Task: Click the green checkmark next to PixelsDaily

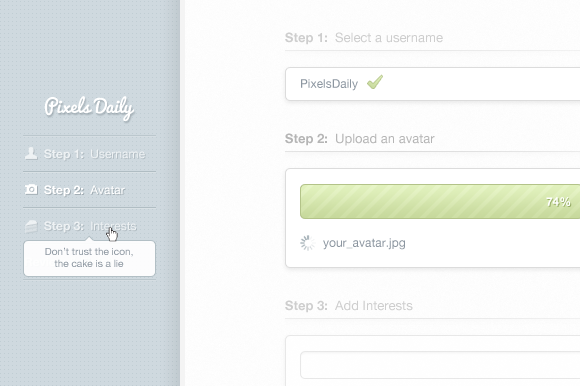Action: click(375, 82)
